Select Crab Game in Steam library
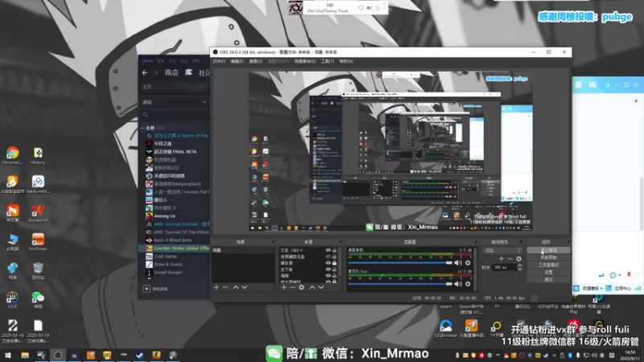Viewport: 644px width, 362px height. [165, 256]
